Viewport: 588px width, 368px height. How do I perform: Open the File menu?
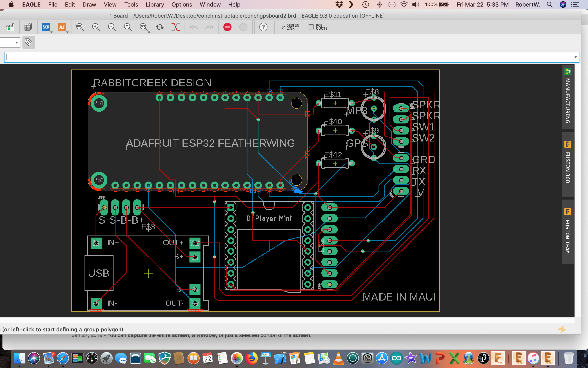[x=53, y=4]
